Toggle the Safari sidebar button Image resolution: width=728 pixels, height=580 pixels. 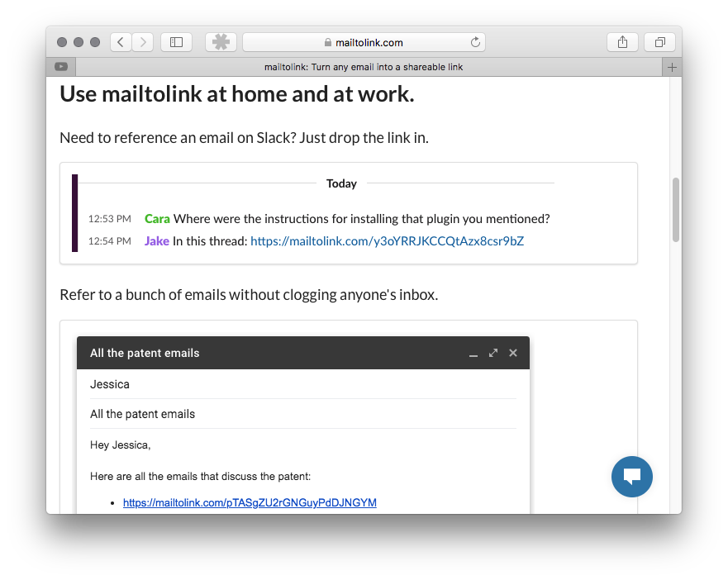177,42
